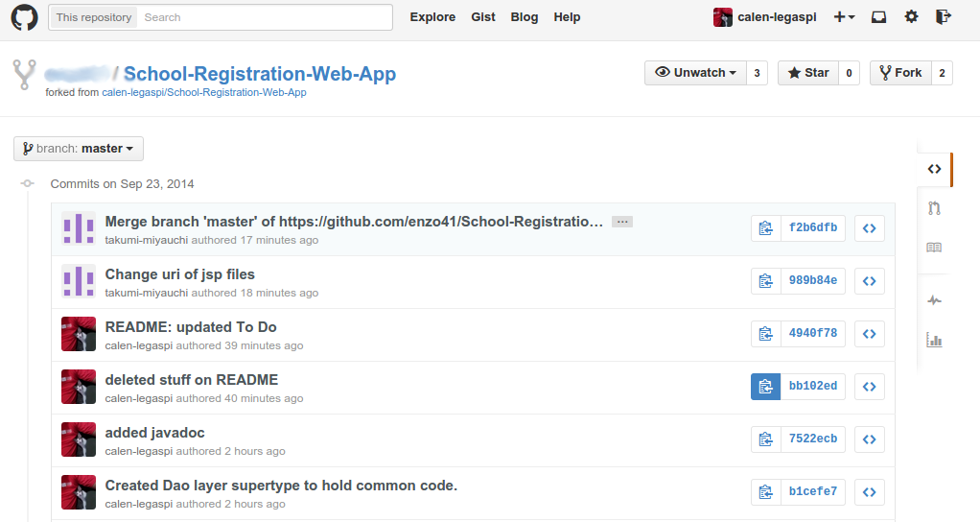Open Graphs bar-chart sidebar icon
980x522 pixels.
pos(934,340)
